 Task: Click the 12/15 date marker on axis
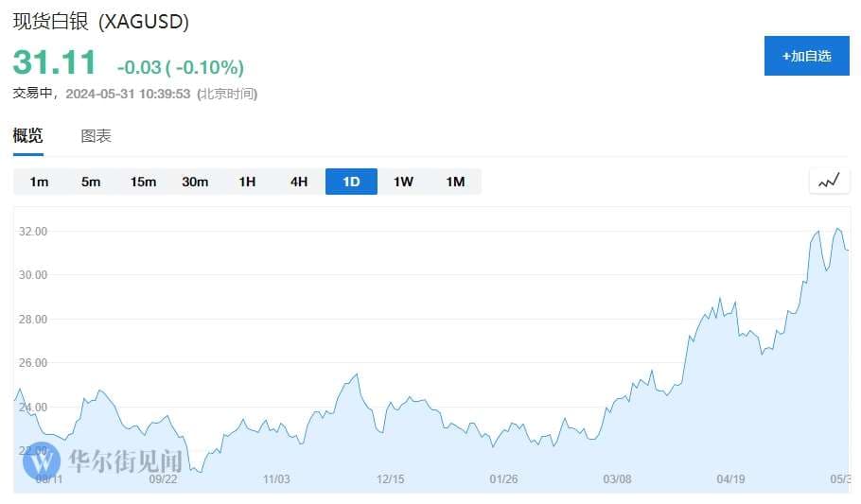[391, 479]
